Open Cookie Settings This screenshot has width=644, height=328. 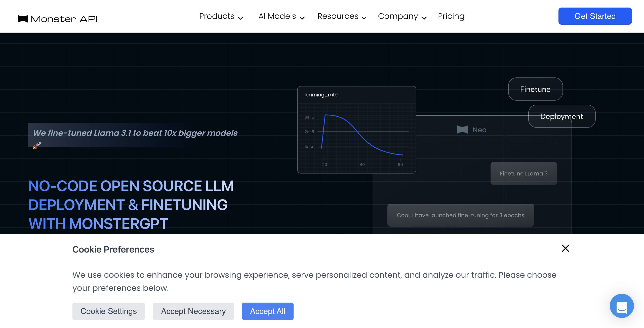(x=109, y=311)
